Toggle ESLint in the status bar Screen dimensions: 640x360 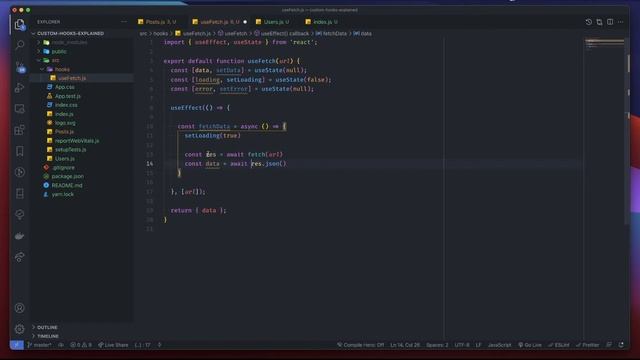tap(559, 345)
